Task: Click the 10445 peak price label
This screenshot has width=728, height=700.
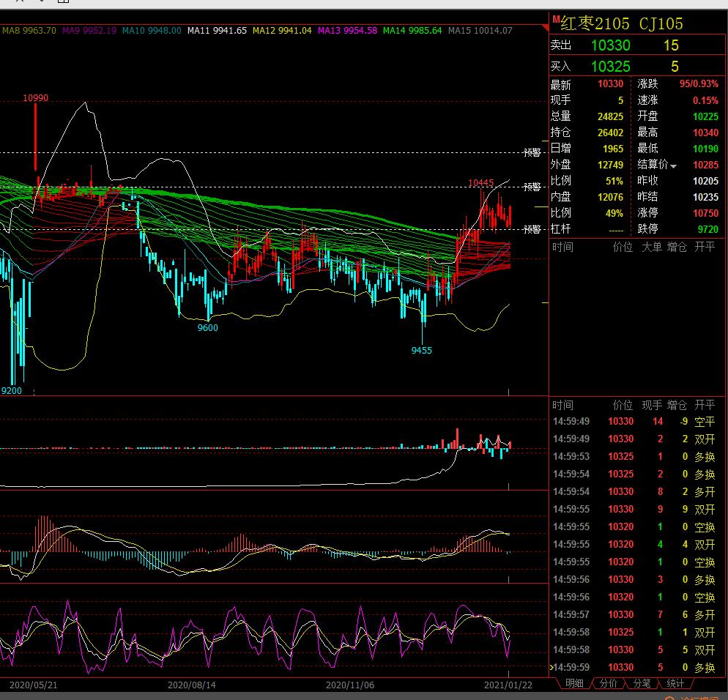Action: (x=481, y=183)
